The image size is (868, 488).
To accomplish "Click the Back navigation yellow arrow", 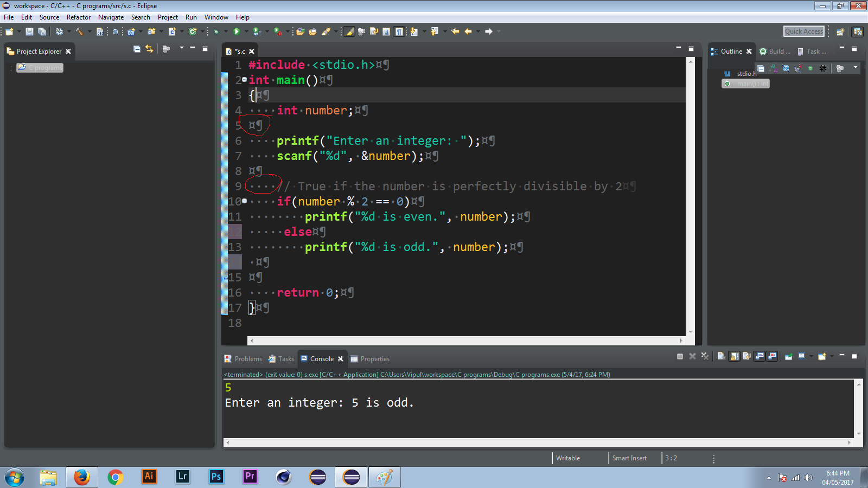I will 468,31.
